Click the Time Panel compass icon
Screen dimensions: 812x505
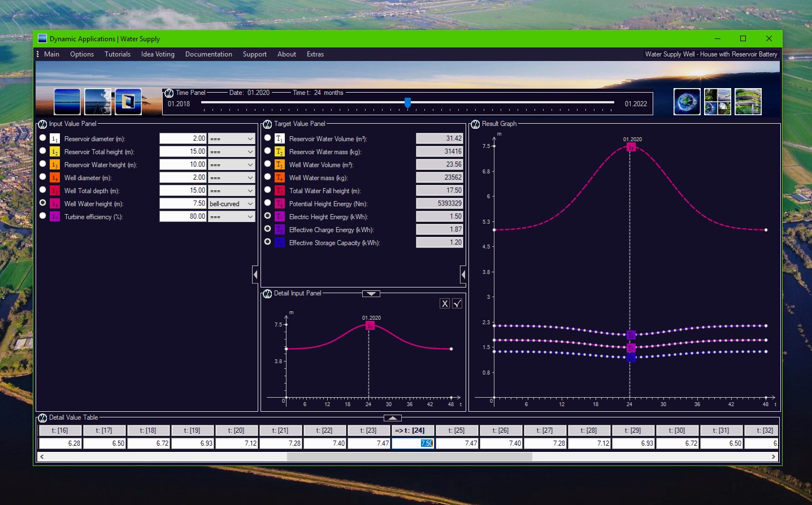[x=169, y=93]
